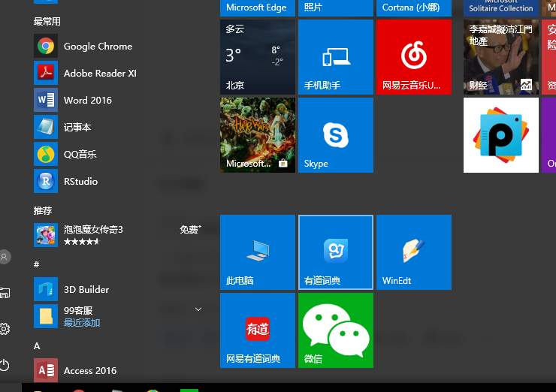Open suggested app 泡泡魔女传奇3
556x392 pixels.
[119, 235]
